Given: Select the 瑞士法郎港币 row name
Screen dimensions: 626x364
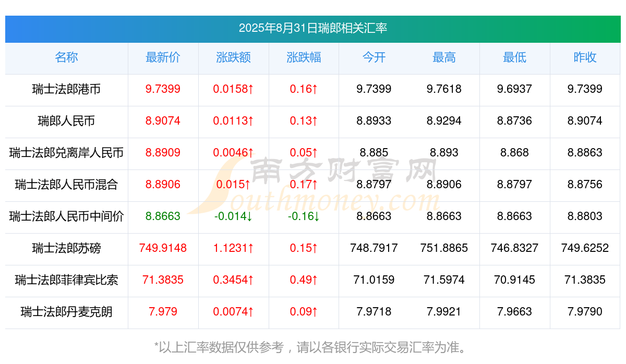Looking at the screenshot, I should point(66,89).
